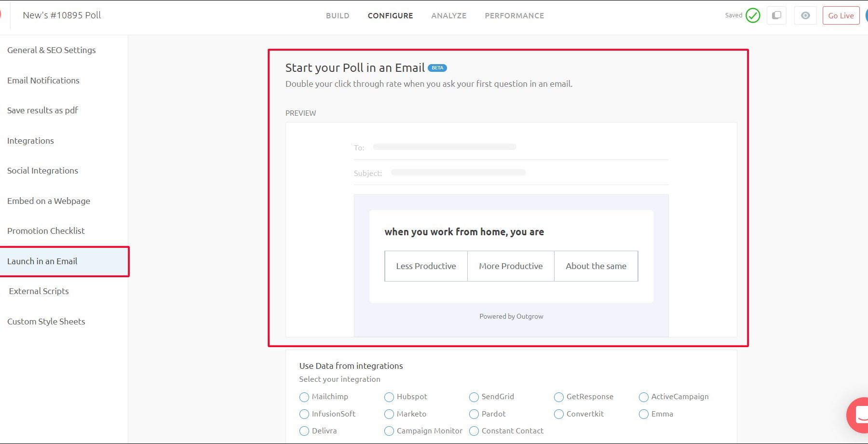Open the ANALYZE tab
Viewport: 868px width, 444px height.
point(448,16)
